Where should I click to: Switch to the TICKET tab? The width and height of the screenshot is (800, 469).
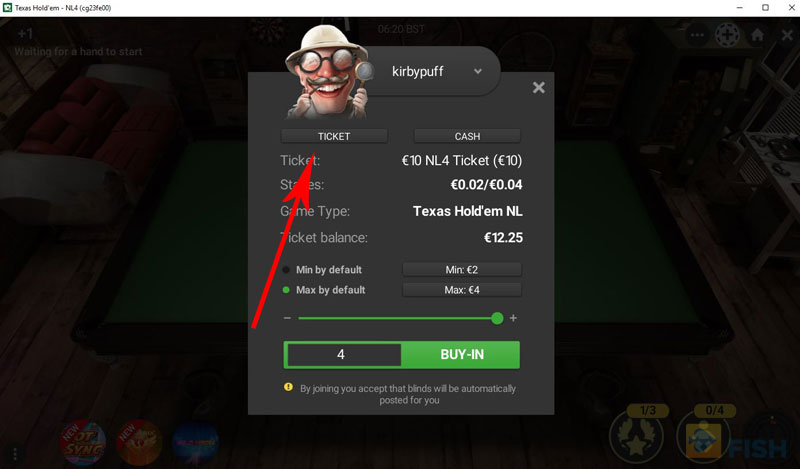(334, 136)
